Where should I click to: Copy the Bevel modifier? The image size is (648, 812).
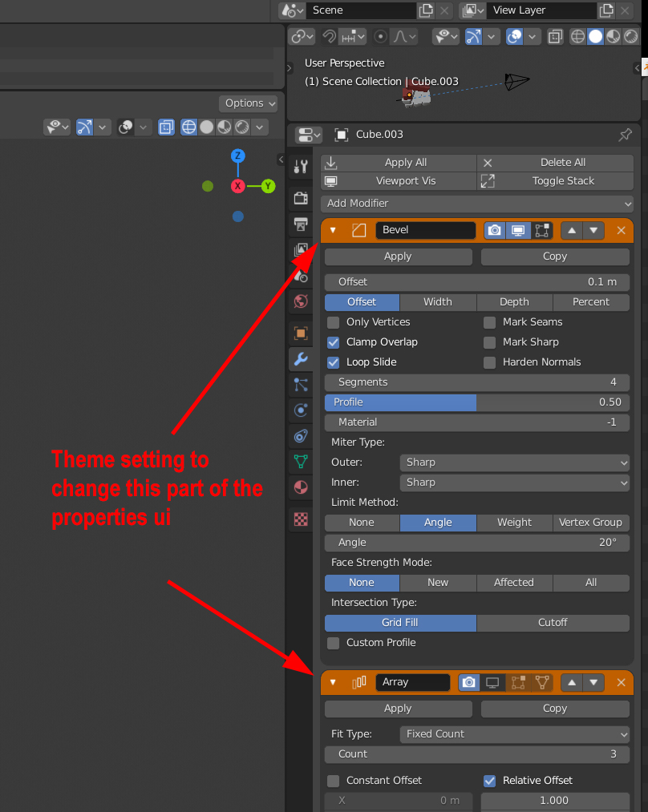tap(555, 257)
